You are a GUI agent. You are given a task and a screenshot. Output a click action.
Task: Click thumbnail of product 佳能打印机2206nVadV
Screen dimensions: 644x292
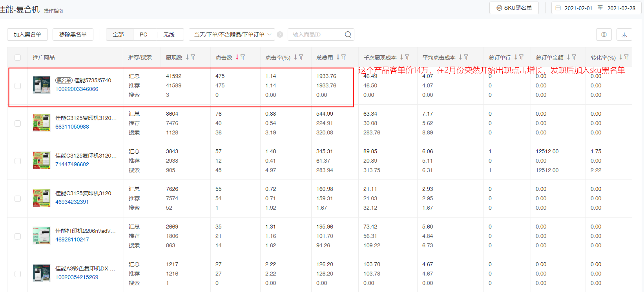[x=42, y=235]
